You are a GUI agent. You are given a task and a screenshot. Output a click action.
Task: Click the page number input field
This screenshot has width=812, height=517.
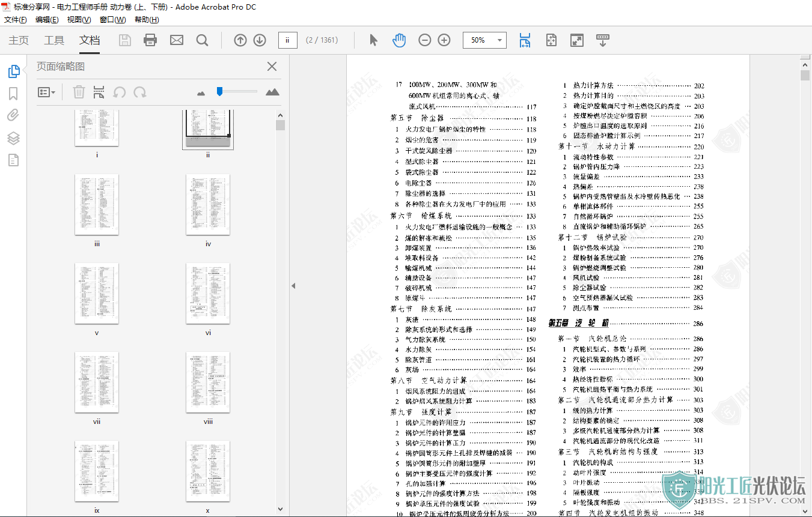pyautogui.click(x=288, y=40)
